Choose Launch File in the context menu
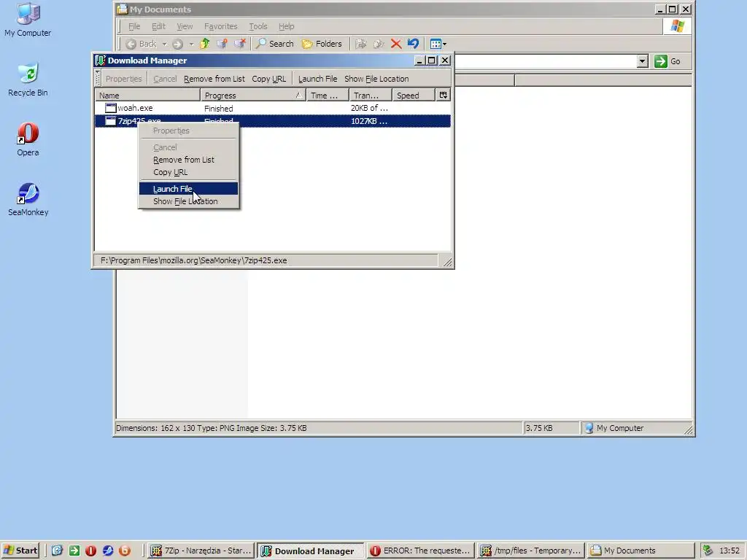Screen dimensions: 747x560 (x=188, y=189)
